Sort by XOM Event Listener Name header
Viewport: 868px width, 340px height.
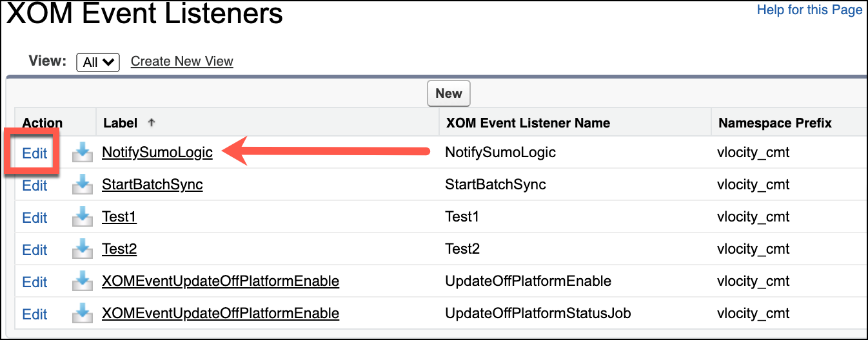[528, 122]
